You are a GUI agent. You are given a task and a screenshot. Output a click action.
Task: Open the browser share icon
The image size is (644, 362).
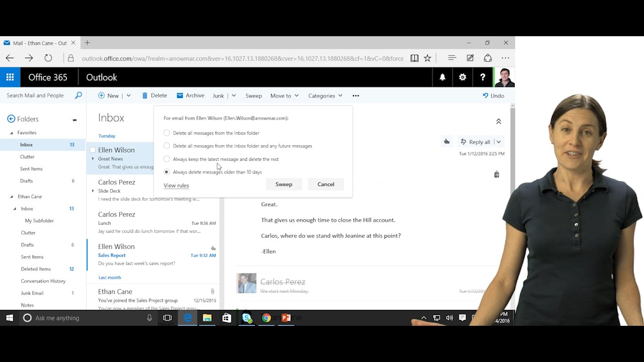[488, 58]
